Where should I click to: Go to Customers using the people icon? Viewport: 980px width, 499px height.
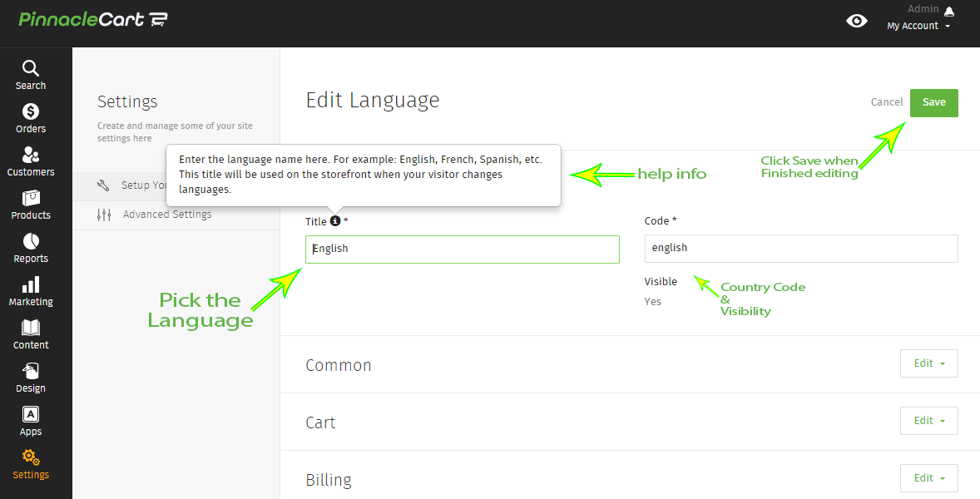(31, 154)
